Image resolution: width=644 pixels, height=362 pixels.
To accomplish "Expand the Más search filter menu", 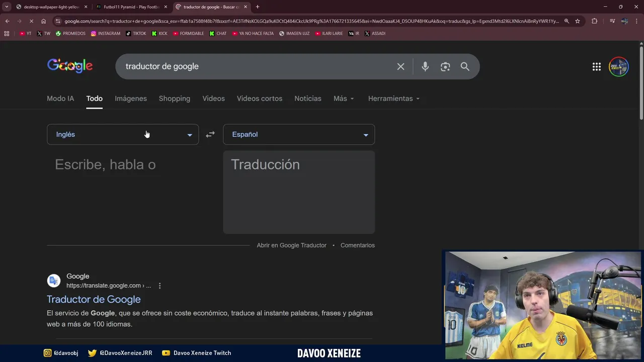I will [x=344, y=99].
